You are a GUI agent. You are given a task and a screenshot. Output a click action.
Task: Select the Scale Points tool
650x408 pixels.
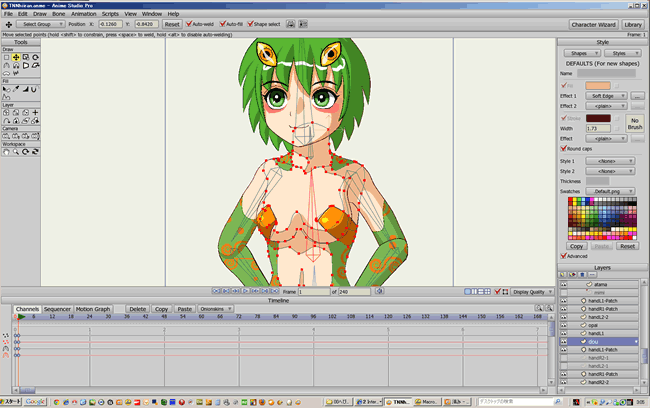pos(26,57)
